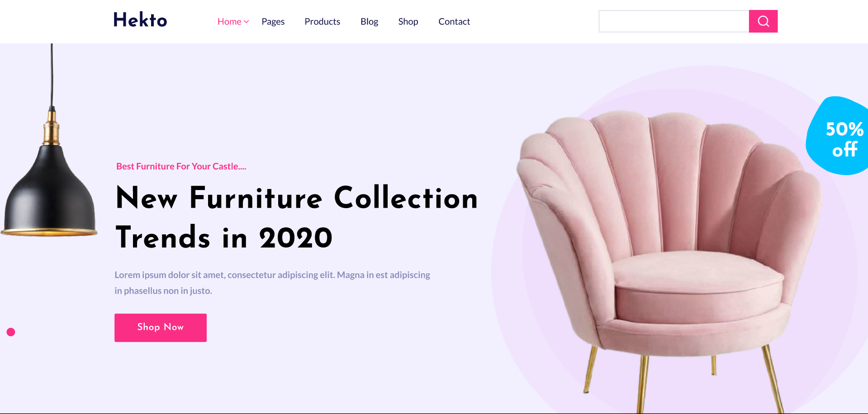Focus the header search input field
The width and height of the screenshot is (868, 414).
(x=674, y=21)
